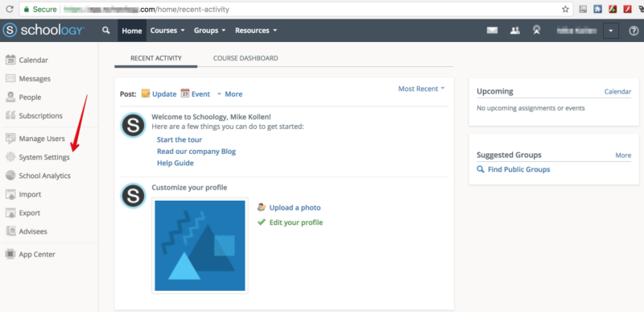The height and width of the screenshot is (312, 644).
Task: Click the Find Public Groups link
Action: coord(518,169)
